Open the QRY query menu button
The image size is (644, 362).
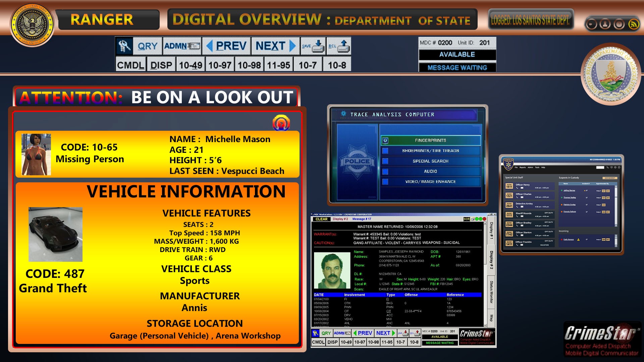pyautogui.click(x=148, y=46)
